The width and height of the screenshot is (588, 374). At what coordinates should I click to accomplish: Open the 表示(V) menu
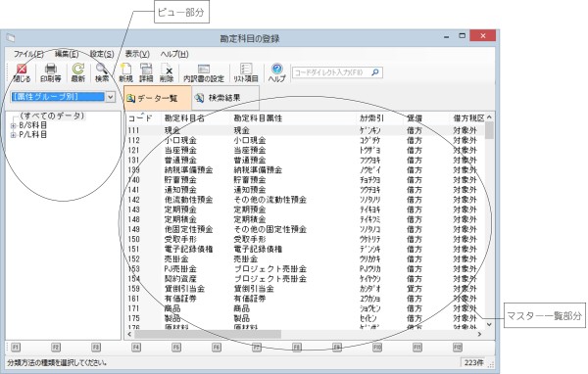tap(137, 54)
